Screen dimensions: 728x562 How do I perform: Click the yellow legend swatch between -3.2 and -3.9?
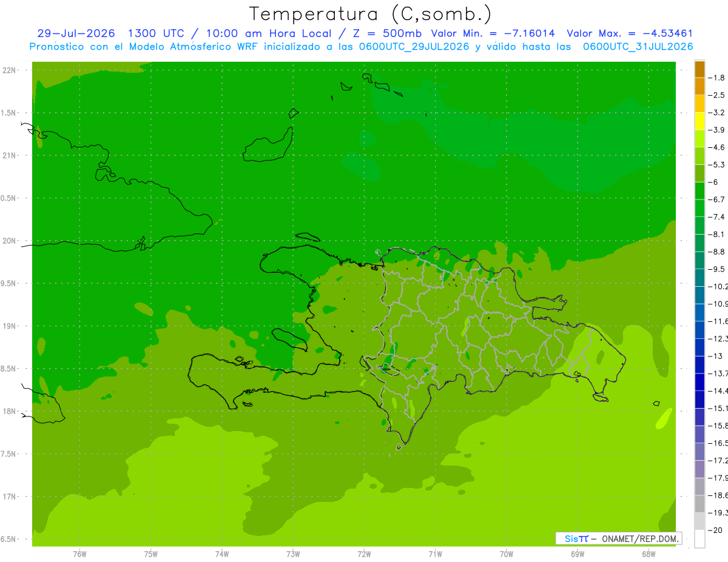699,121
